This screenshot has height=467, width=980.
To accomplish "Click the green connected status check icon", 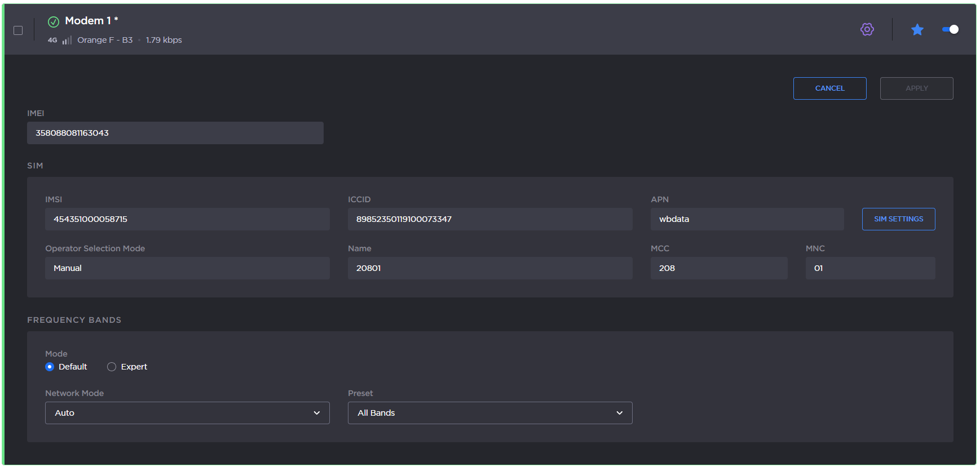I will pos(54,22).
